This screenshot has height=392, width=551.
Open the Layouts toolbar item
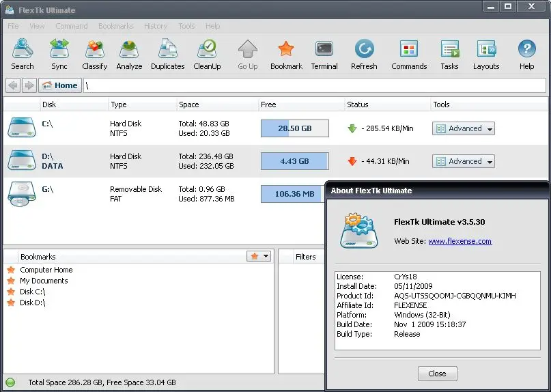(486, 55)
